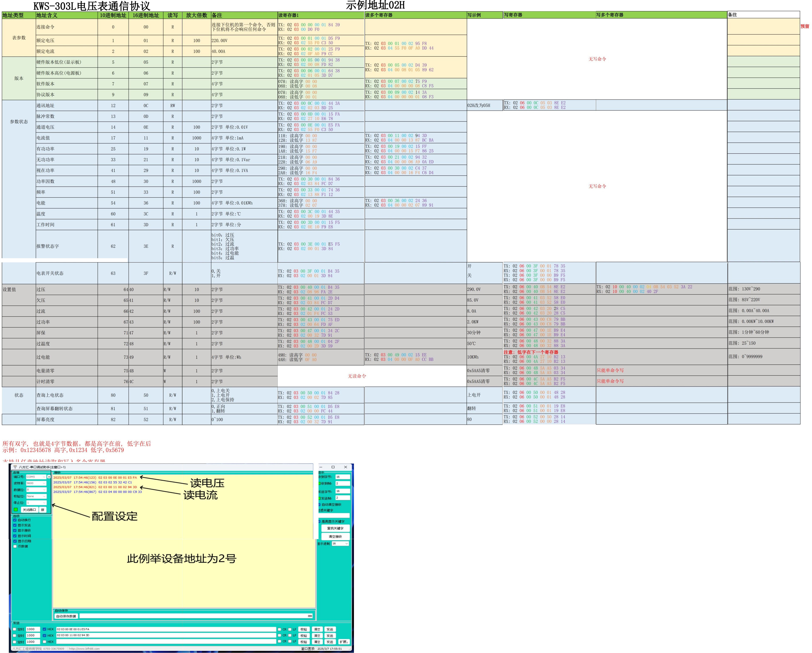Enable the 仅数据 checkbox
The width and height of the screenshot is (812, 653).
pos(15,546)
